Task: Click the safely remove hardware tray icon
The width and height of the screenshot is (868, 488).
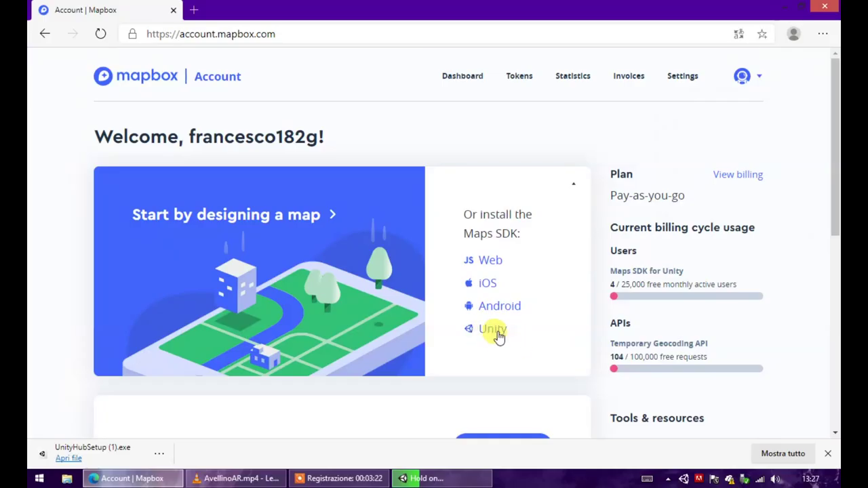Action: pos(745,479)
